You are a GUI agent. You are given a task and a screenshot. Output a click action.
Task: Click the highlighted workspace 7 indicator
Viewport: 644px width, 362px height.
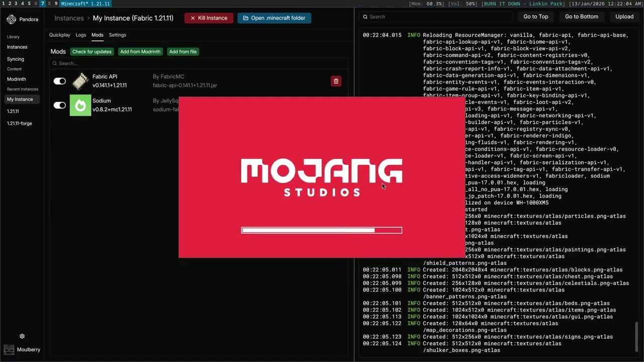tap(42, 4)
